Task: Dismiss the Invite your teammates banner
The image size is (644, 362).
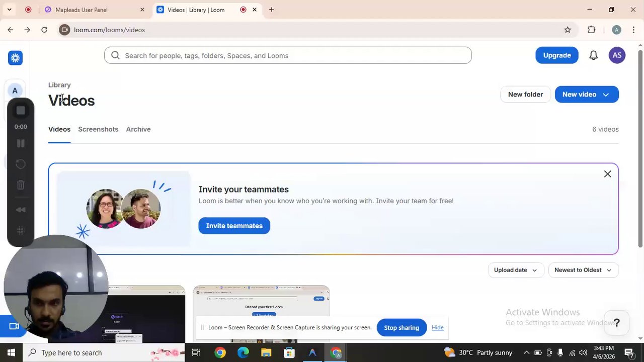Action: pyautogui.click(x=607, y=174)
